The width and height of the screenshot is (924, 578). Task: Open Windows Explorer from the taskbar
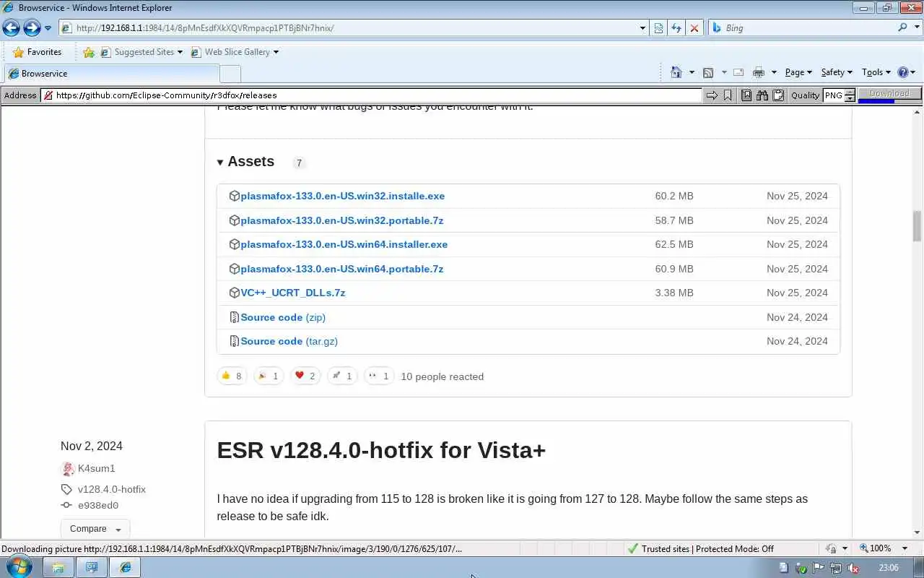pos(58,567)
